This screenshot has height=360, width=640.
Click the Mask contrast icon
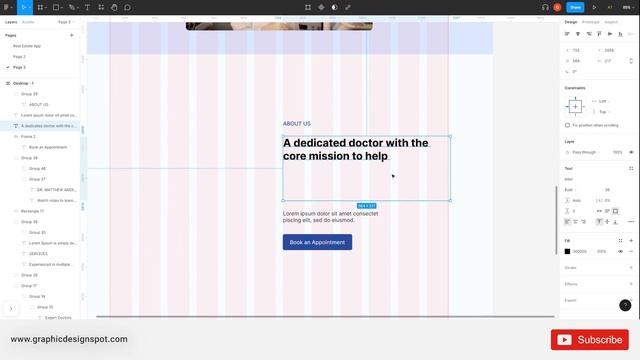[334, 7]
